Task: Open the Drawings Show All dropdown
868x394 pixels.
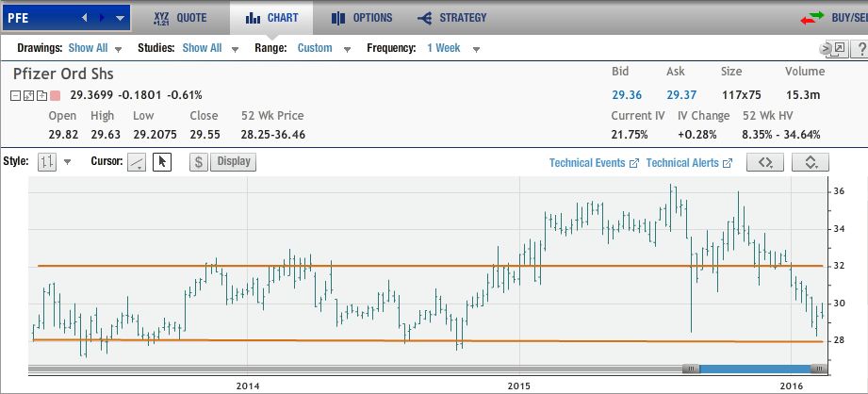Action: pos(94,48)
